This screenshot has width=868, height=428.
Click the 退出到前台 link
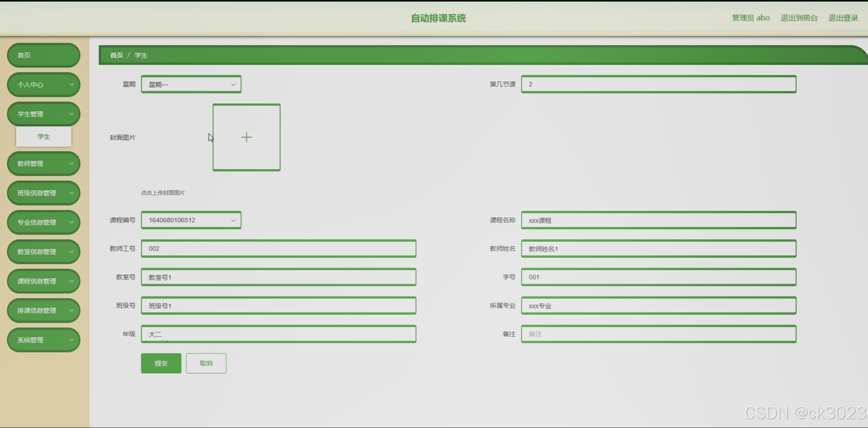(x=799, y=18)
